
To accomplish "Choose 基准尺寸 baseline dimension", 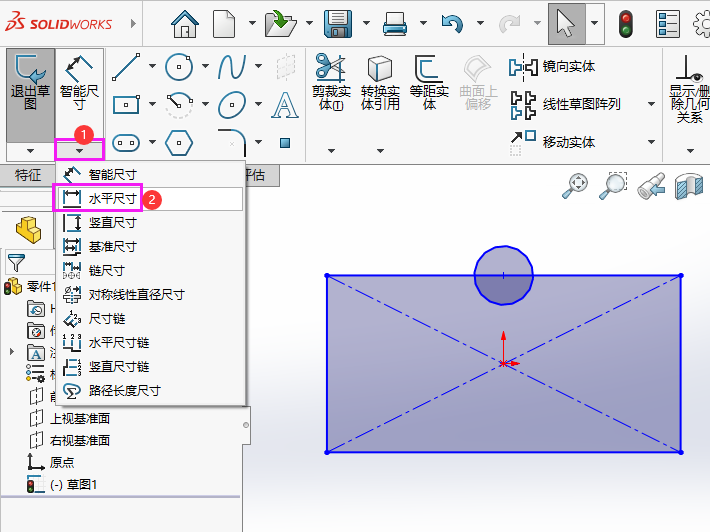I will (151, 246).
